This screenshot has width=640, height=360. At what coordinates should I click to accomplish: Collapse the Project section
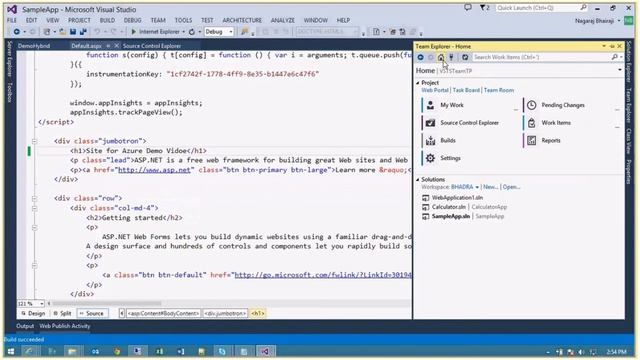[418, 83]
